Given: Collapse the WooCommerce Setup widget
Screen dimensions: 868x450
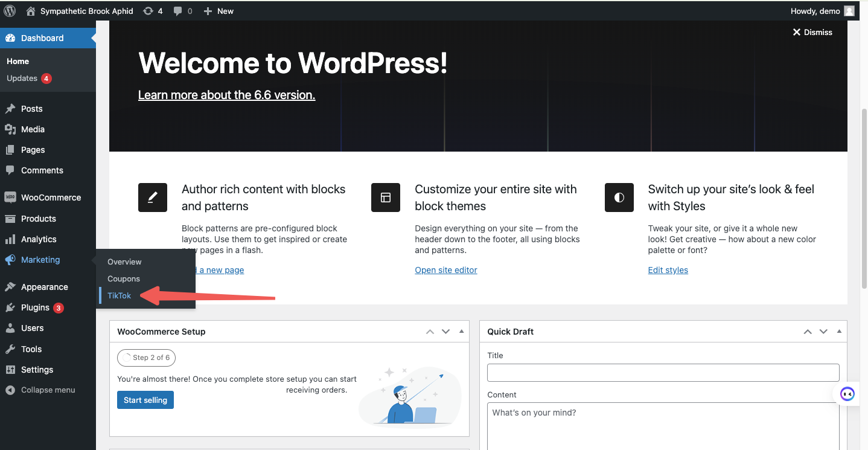Looking at the screenshot, I should pos(461,332).
